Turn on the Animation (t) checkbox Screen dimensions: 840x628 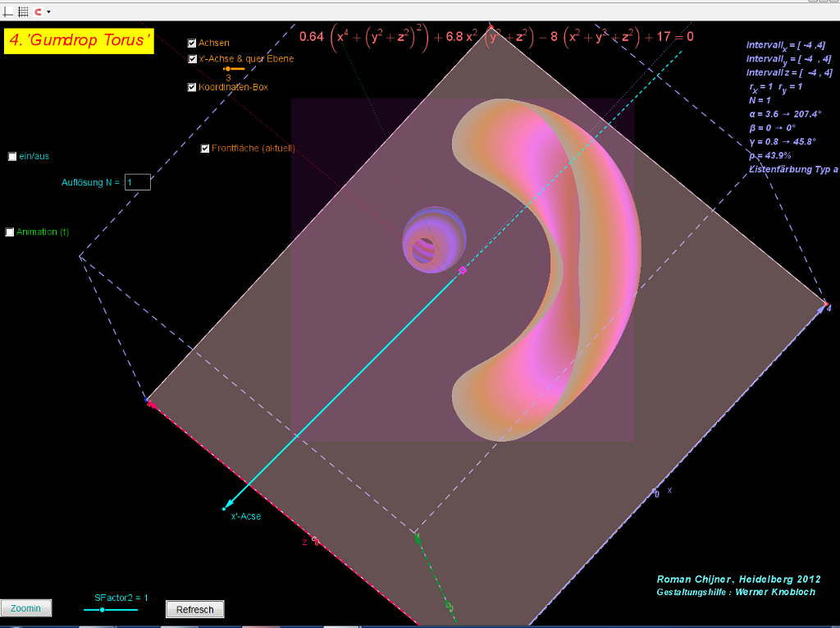coord(10,232)
